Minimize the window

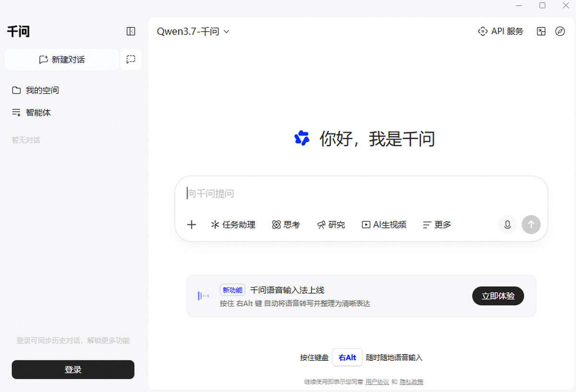[519, 5]
